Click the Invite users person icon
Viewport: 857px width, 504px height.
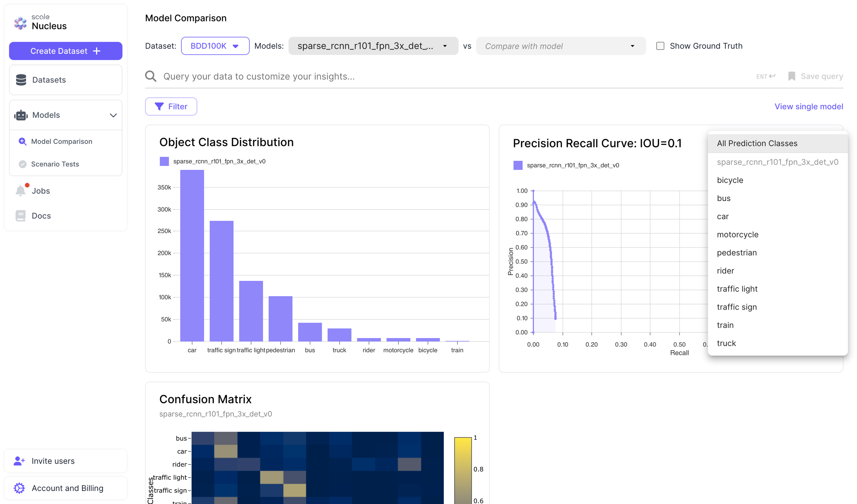tap(19, 461)
